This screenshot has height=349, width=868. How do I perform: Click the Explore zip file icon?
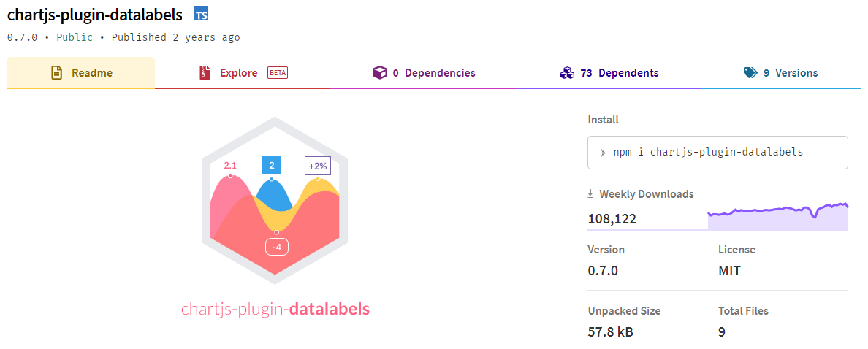(205, 72)
